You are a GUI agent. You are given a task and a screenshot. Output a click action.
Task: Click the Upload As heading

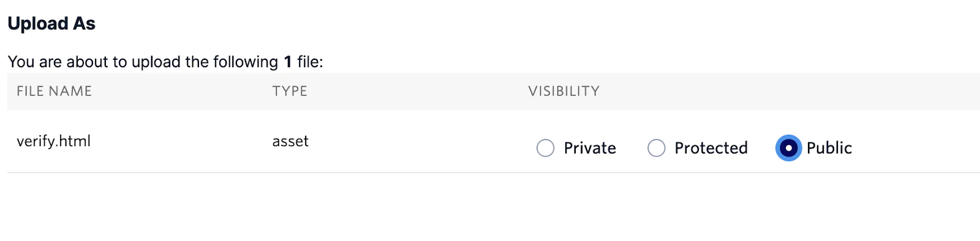pyautogui.click(x=51, y=24)
